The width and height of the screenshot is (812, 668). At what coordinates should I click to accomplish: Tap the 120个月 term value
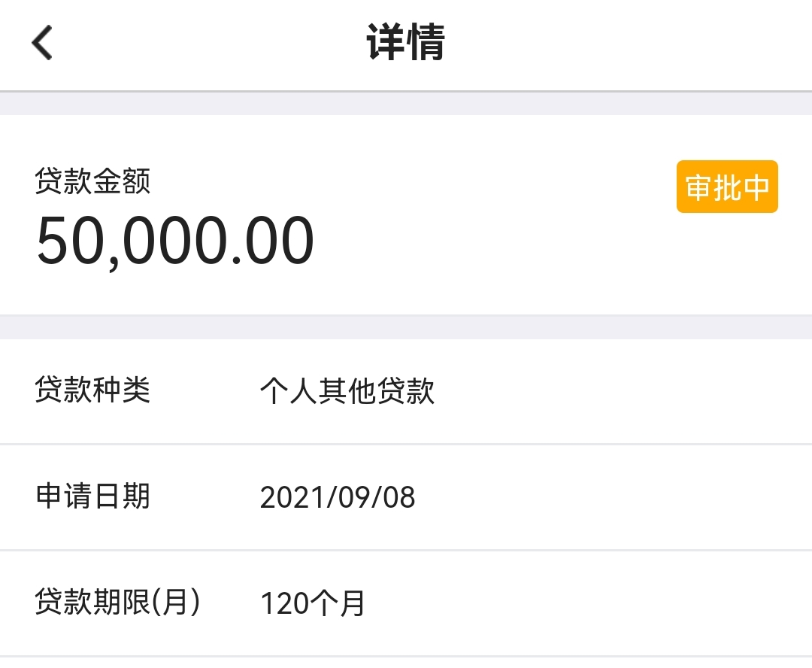(312, 603)
